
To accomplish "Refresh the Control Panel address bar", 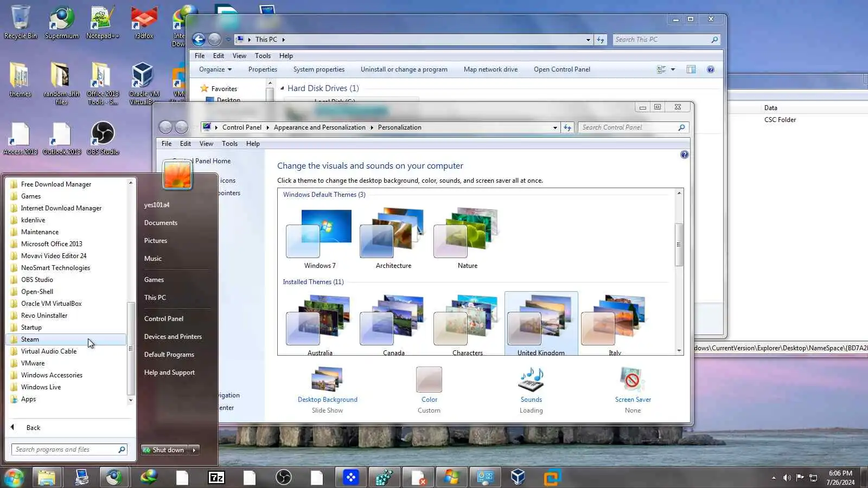I will pyautogui.click(x=567, y=127).
